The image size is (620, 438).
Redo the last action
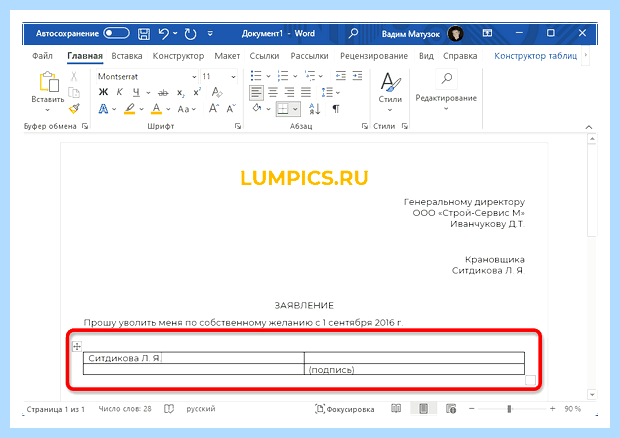click(x=190, y=34)
